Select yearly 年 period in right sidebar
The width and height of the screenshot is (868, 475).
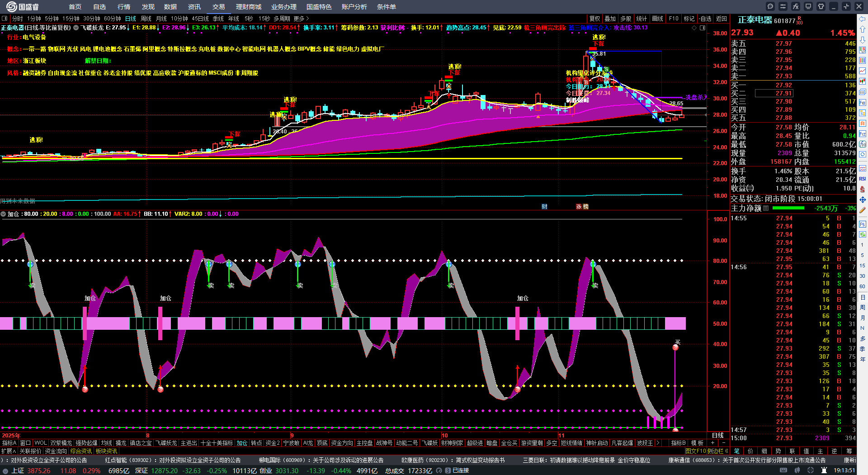[x=863, y=359]
